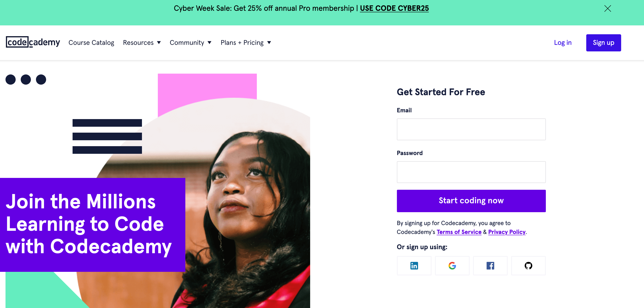Open the Terms of Service link

[x=459, y=232]
